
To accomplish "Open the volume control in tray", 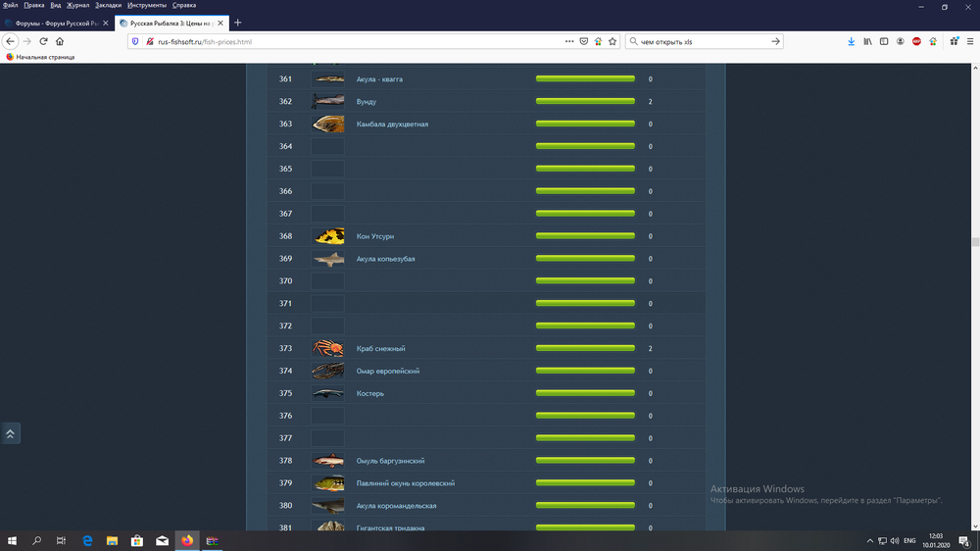I will click(895, 541).
